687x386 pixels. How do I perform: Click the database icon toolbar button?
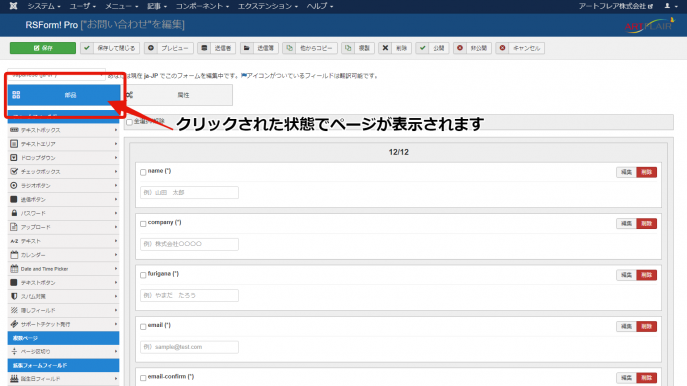(216, 48)
